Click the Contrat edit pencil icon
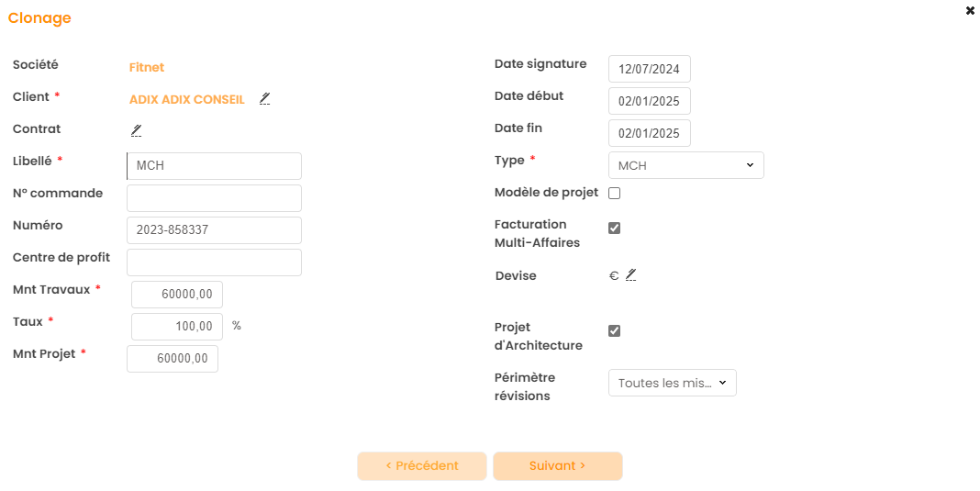This screenshot has height=491, width=980. pos(136,130)
